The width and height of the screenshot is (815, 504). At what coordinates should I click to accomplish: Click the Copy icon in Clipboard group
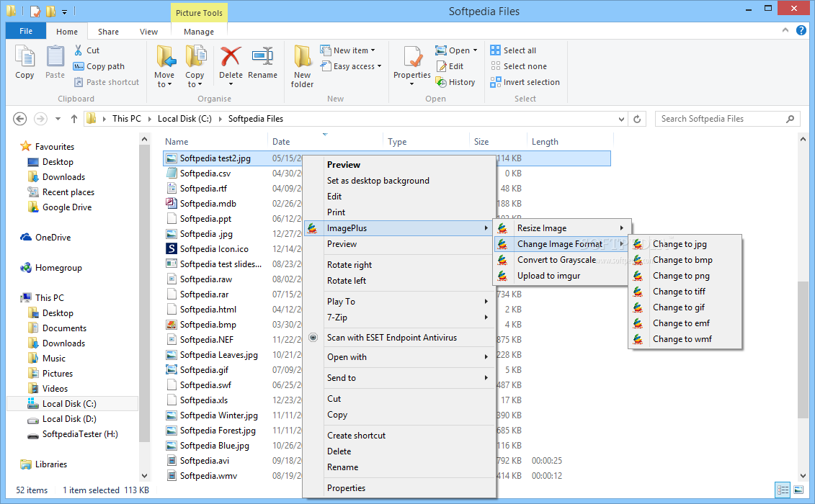(x=25, y=56)
